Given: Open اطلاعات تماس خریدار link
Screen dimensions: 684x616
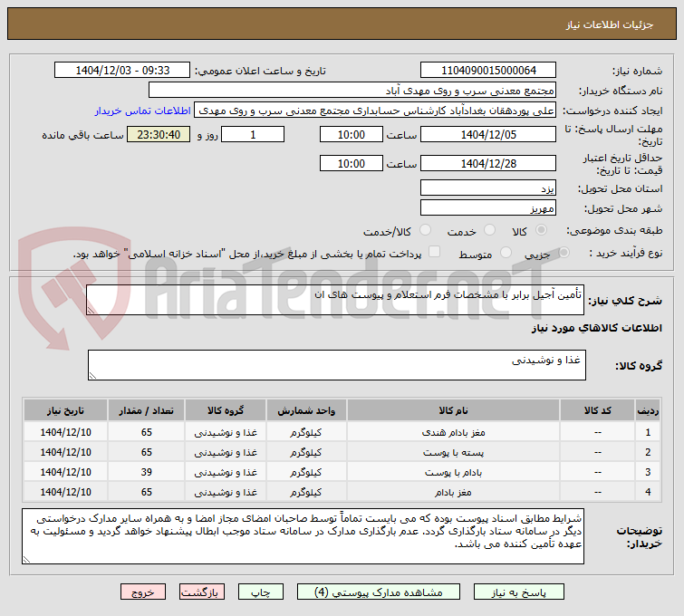Looking at the screenshot, I should (142, 111).
